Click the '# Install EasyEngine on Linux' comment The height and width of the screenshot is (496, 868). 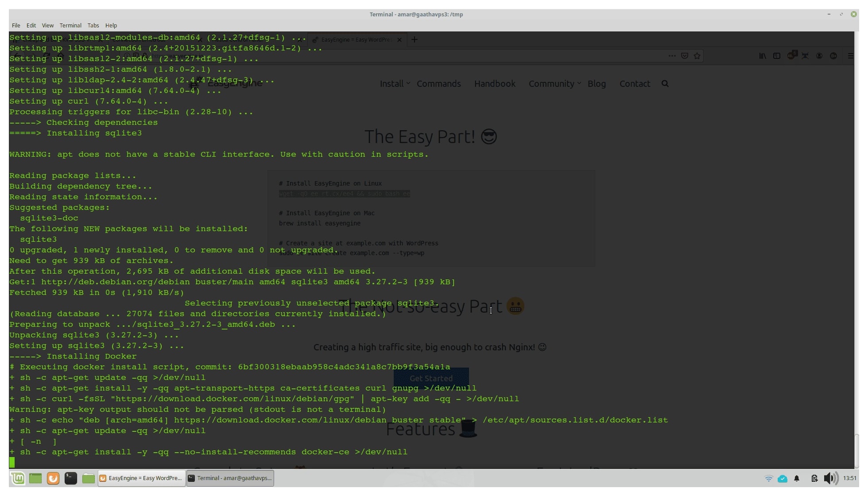pos(330,183)
